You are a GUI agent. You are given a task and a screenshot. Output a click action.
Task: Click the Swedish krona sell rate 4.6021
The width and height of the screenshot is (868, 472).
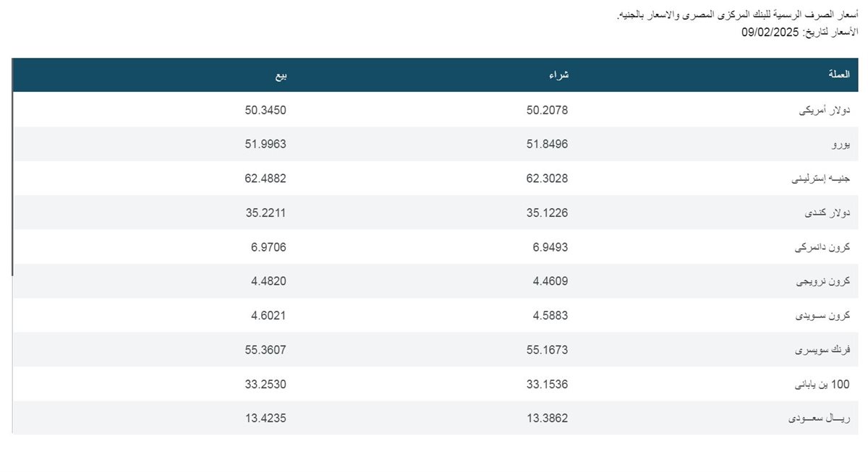point(268,316)
